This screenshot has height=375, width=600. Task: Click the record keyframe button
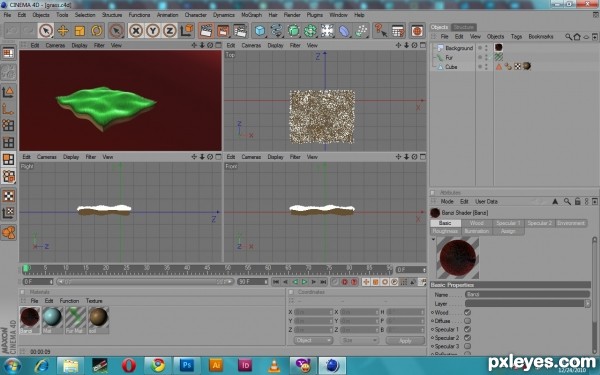click(x=344, y=282)
